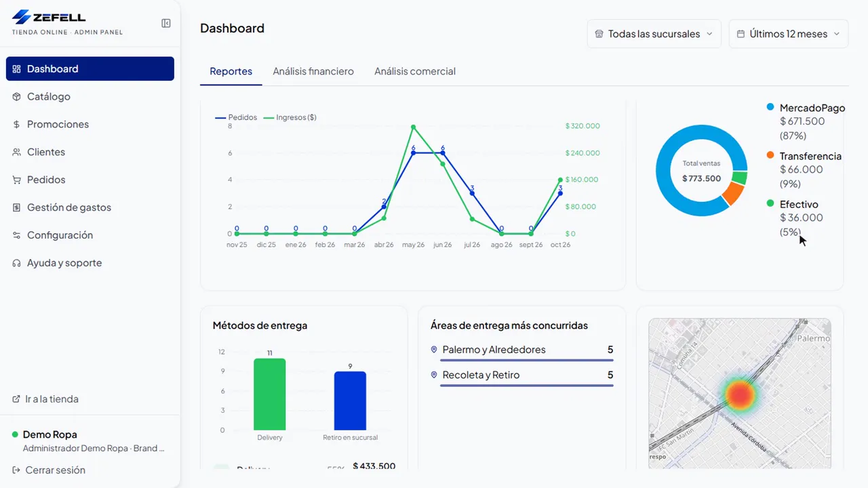The height and width of the screenshot is (488, 868).
Task: Click the location pin beside Recoleta y Retiro
Action: coord(434,375)
